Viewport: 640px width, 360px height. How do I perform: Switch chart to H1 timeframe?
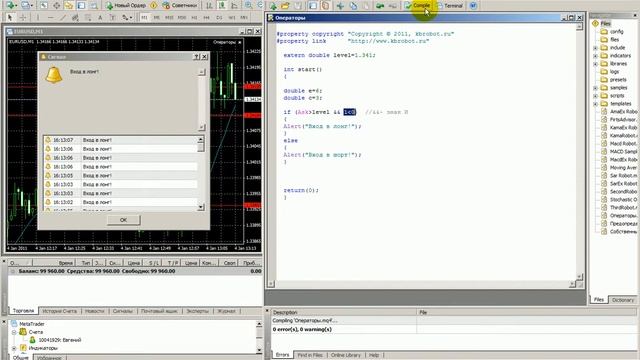click(194, 18)
